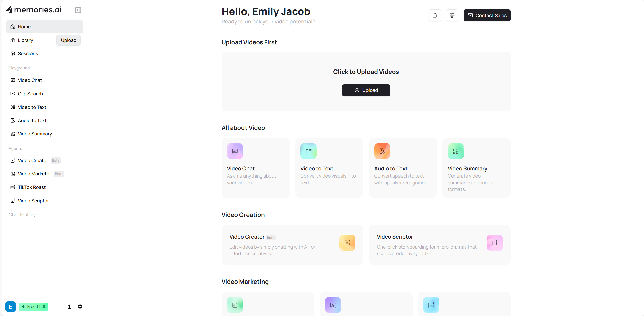Click the settings gear icon

pos(80,306)
